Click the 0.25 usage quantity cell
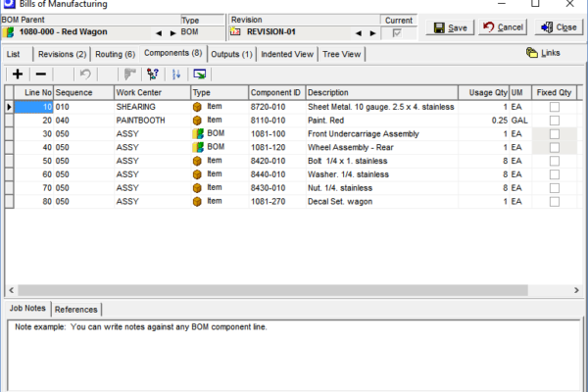Image resolution: width=588 pixels, height=392 pixels. (x=483, y=121)
